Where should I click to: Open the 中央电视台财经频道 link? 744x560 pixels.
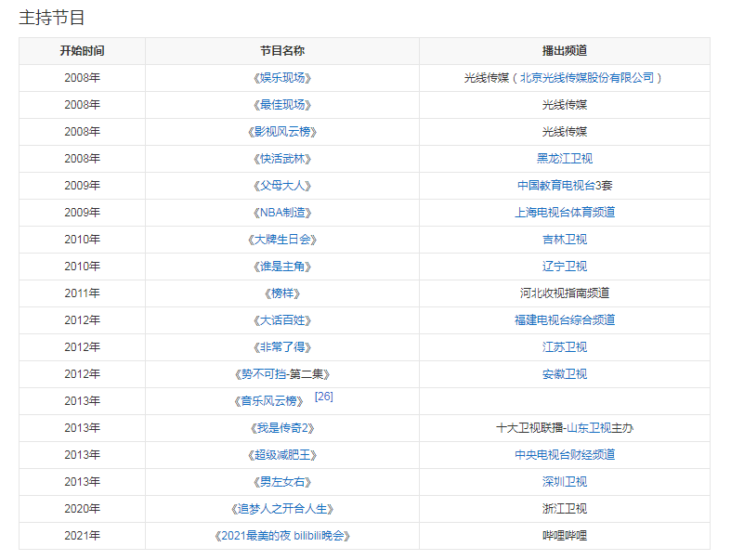coord(564,455)
